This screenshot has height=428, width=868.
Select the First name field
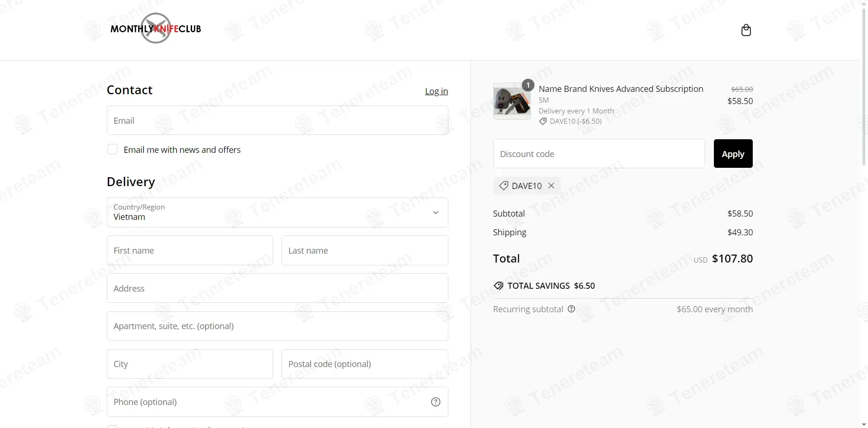[x=190, y=250]
